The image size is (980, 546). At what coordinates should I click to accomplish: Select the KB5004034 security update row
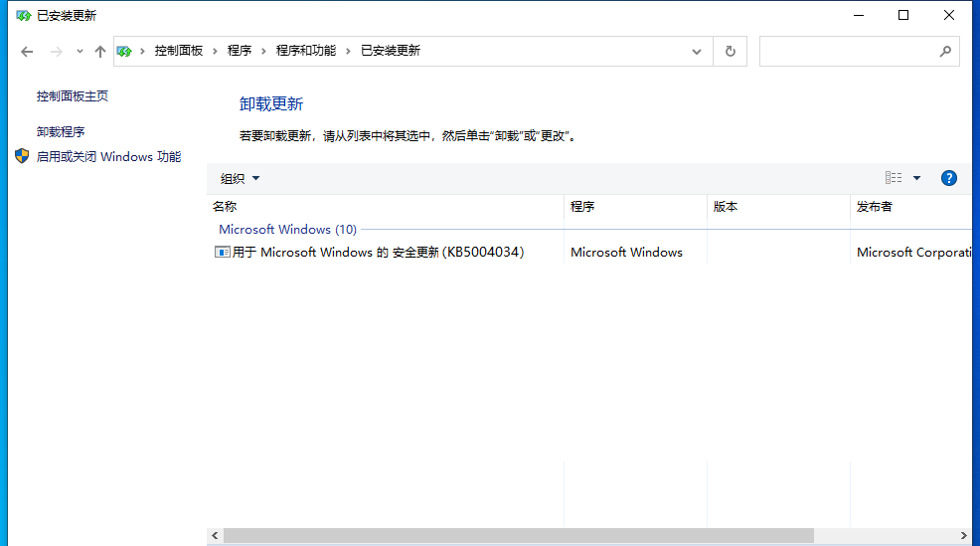pos(588,252)
